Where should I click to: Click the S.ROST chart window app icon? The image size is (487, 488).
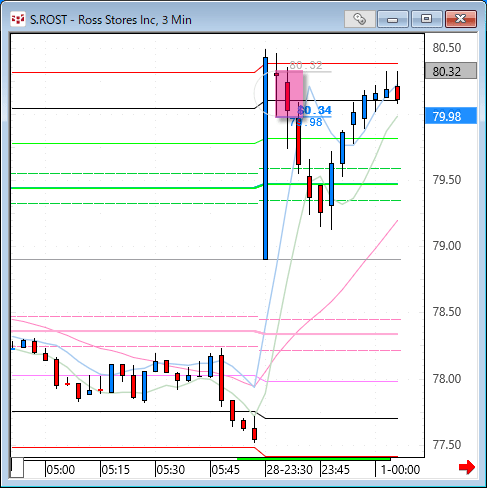(18, 19)
